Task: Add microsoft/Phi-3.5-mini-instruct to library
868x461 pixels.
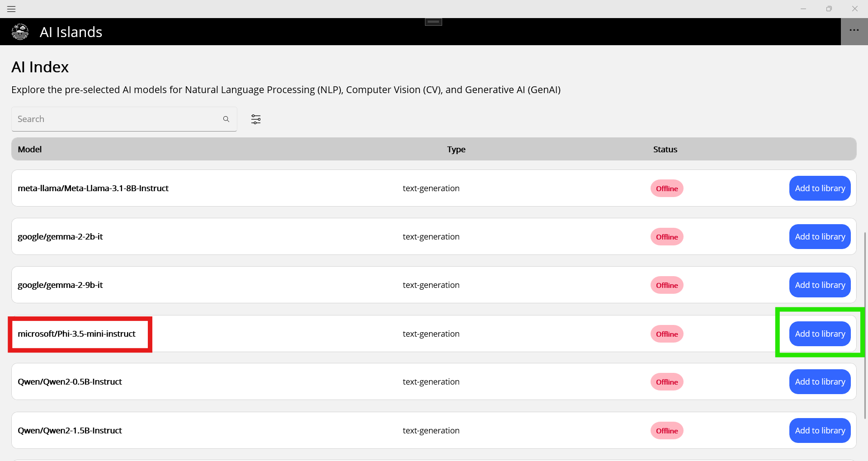Action: [x=820, y=334]
